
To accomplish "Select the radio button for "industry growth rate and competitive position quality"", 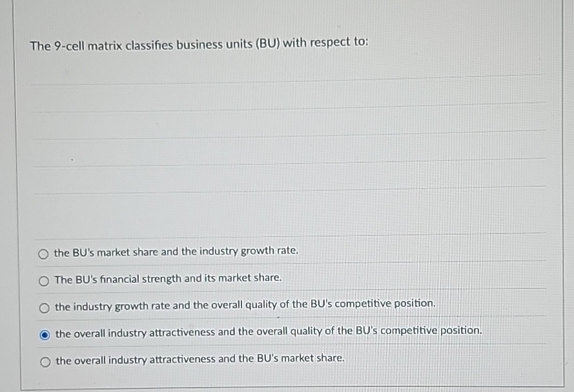I will 43,307.
